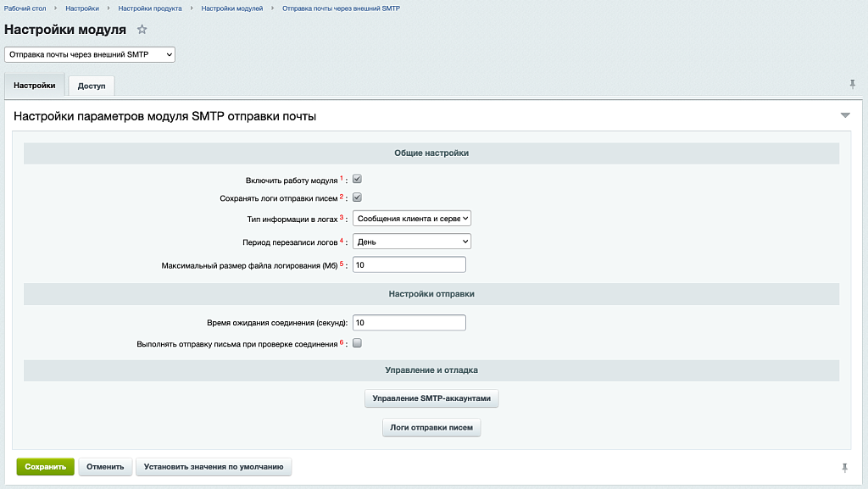Click the pin icon beside the tabs

[852, 84]
